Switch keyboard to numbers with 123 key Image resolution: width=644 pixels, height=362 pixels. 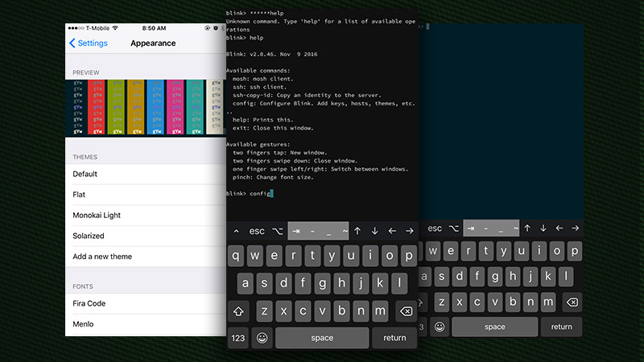click(237, 338)
